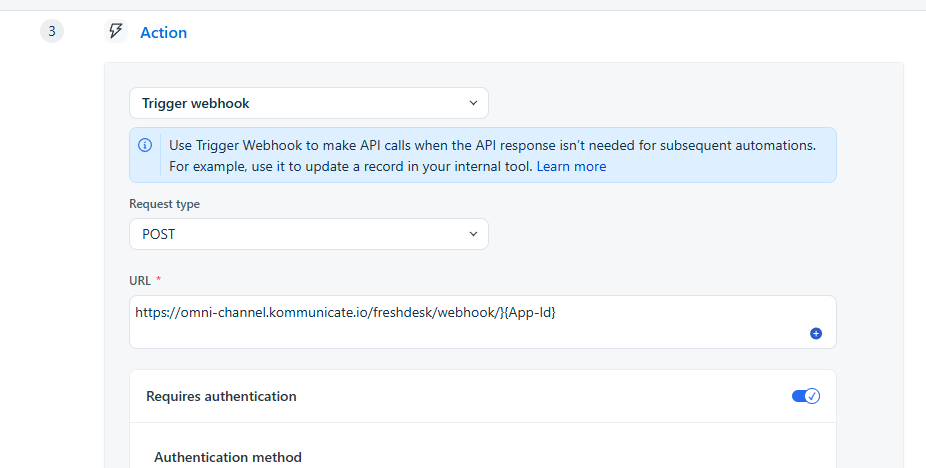The width and height of the screenshot is (926, 468).
Task: Click inside the URL input field
Action: (x=482, y=322)
